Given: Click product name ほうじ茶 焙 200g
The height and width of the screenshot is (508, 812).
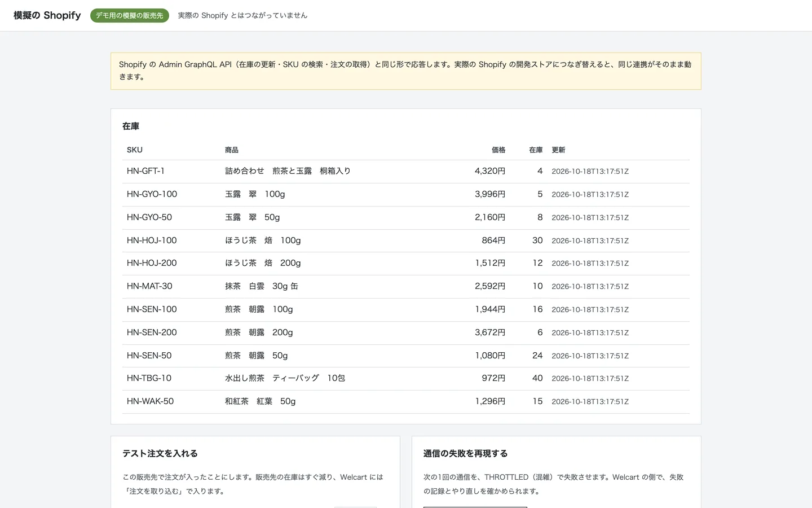Looking at the screenshot, I should click(x=263, y=263).
